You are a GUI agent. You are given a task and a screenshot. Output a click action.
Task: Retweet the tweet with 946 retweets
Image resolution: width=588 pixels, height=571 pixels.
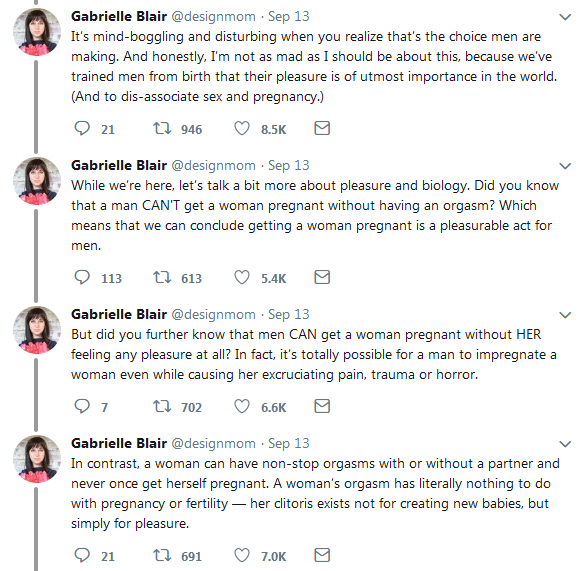162,129
